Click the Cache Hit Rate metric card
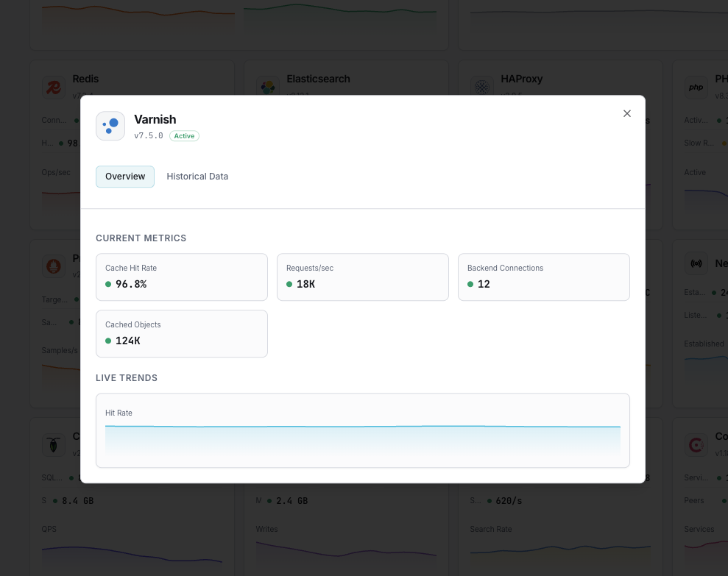 click(181, 277)
